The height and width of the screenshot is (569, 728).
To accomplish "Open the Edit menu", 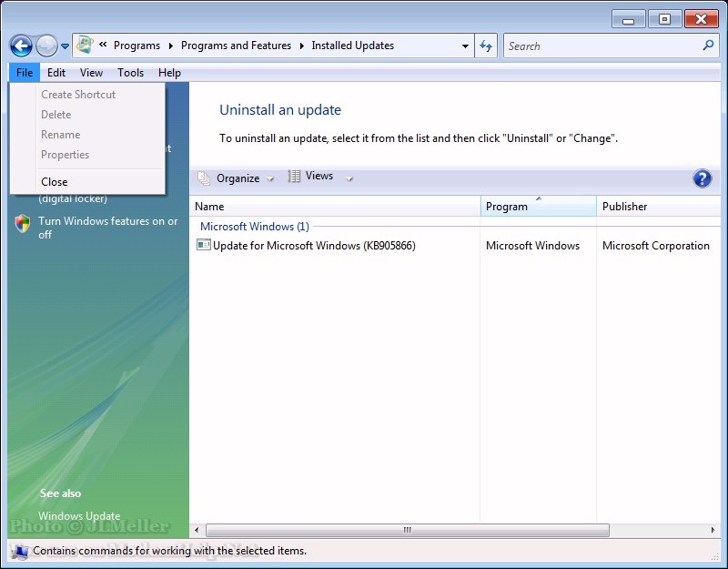I will [56, 73].
